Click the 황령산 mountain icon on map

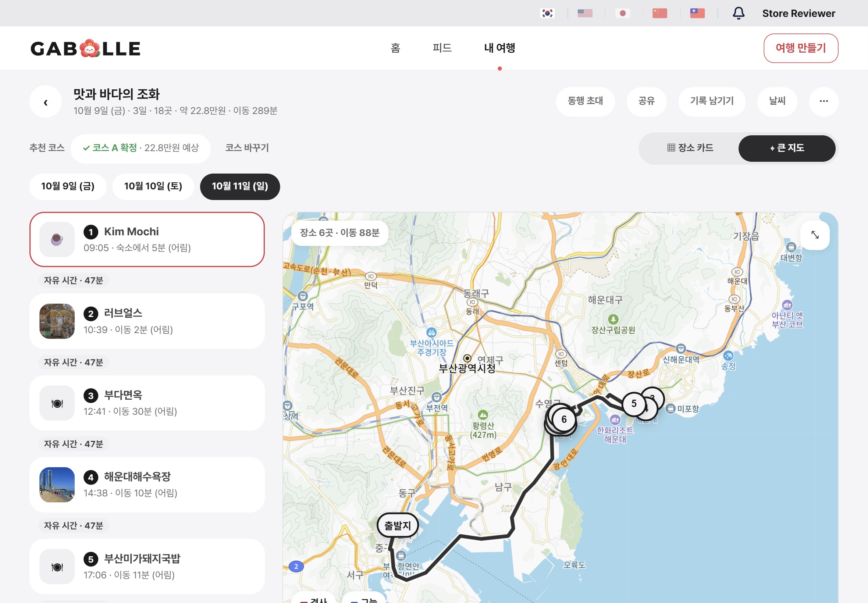[483, 414]
